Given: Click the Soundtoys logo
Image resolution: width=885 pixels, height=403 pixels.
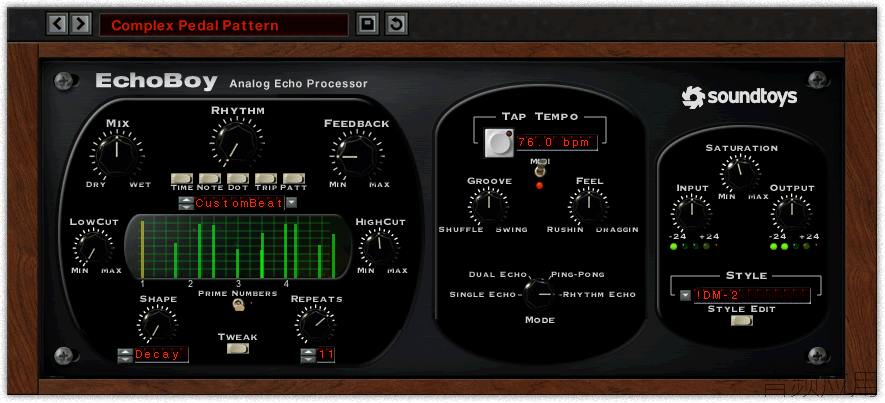Looking at the screenshot, I should click(739, 97).
